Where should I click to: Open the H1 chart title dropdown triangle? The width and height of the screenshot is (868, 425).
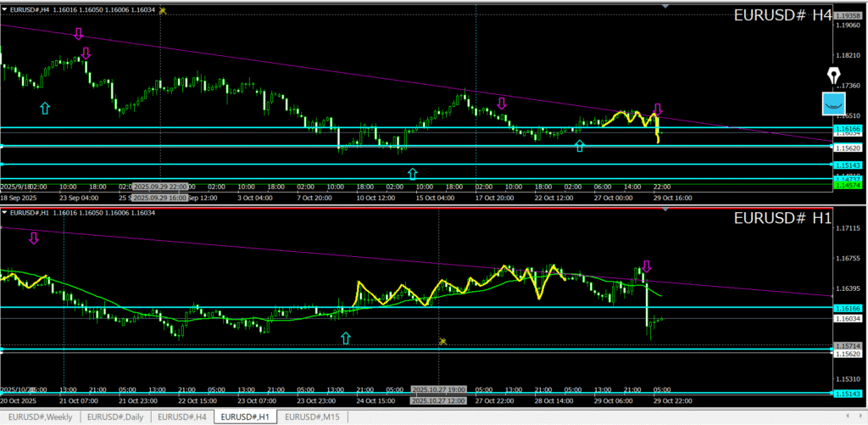[x=5, y=212]
